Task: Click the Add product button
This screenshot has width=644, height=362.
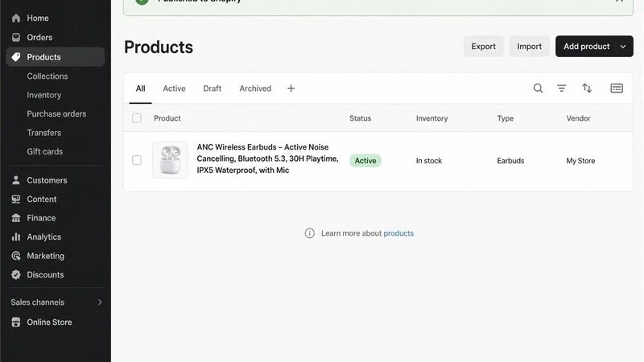Action: click(586, 47)
